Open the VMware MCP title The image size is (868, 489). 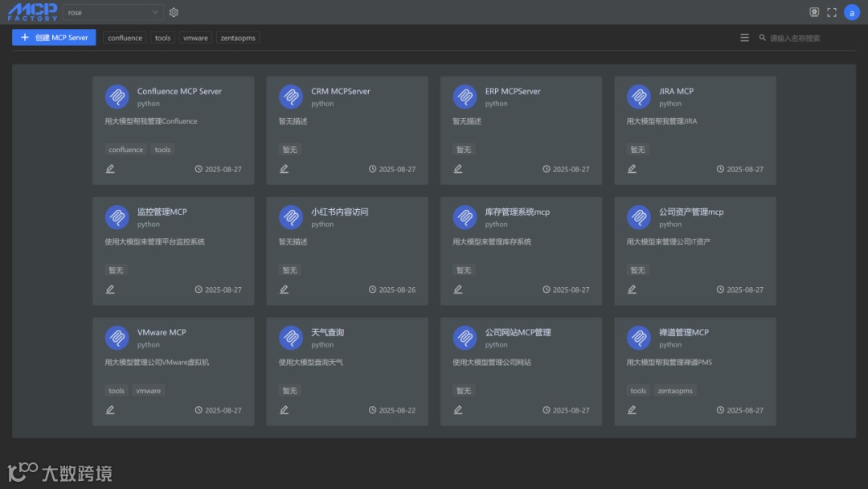pyautogui.click(x=162, y=332)
